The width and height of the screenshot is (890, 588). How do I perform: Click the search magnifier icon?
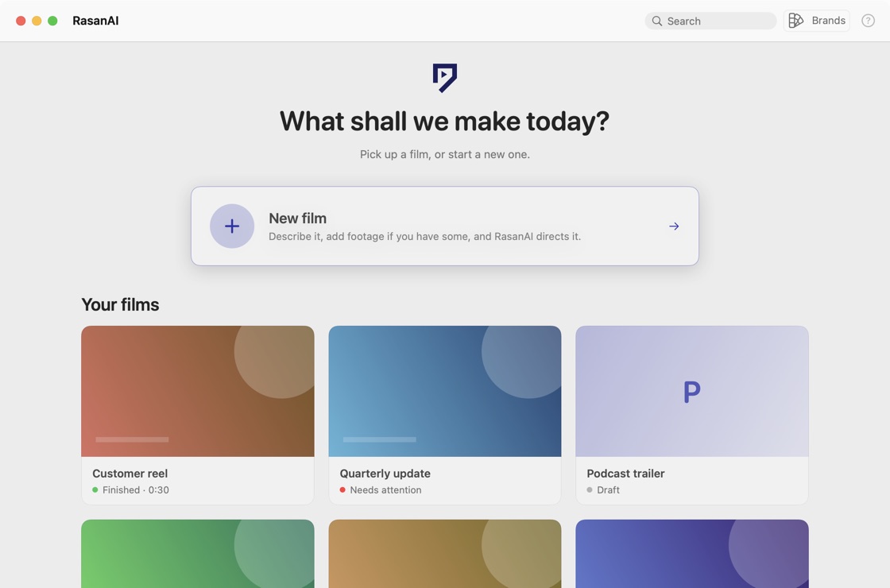[x=656, y=21]
